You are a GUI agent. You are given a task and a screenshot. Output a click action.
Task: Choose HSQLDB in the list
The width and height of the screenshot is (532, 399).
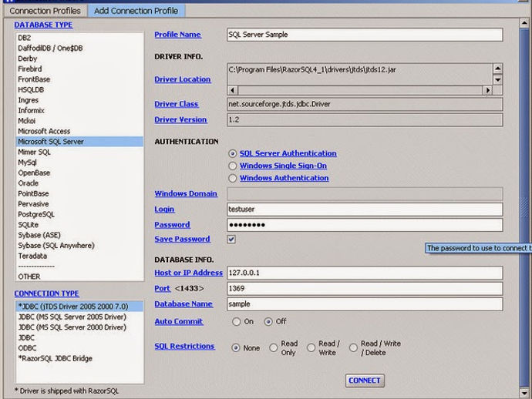coord(79,90)
